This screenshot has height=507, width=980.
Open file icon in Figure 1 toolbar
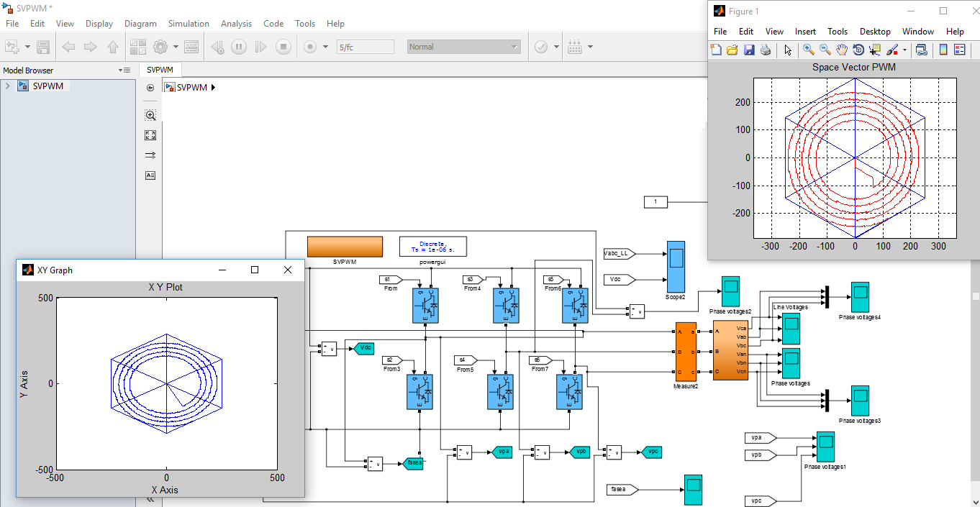click(732, 50)
